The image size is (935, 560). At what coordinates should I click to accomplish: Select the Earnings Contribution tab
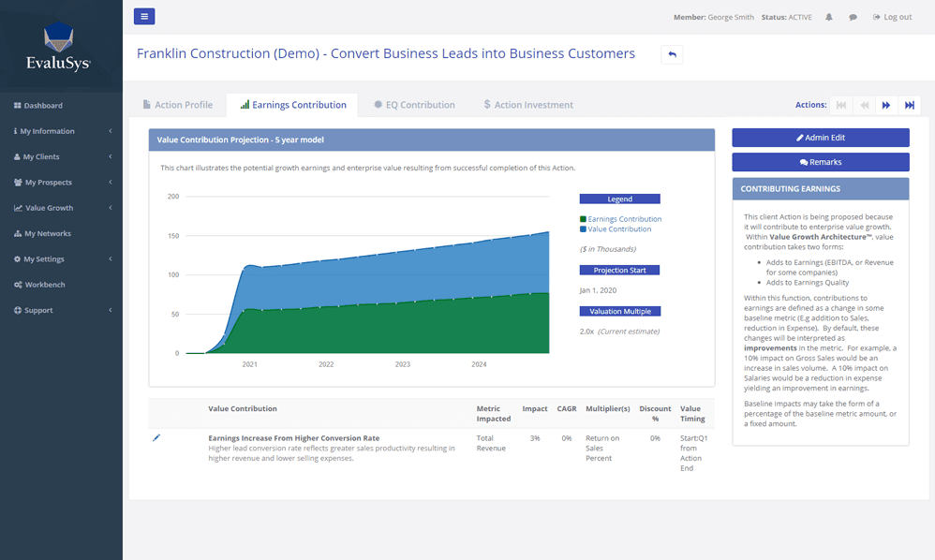pos(293,105)
